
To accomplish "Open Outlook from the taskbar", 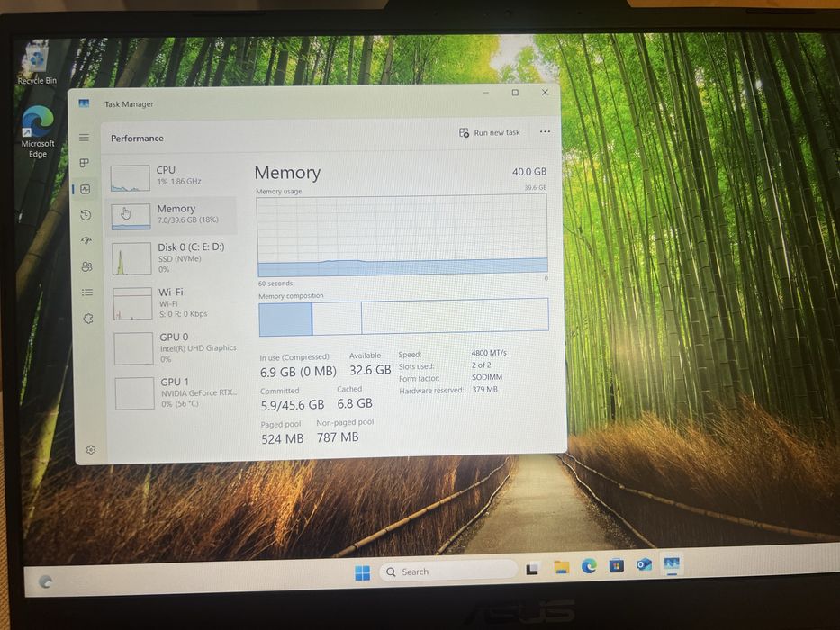I will tap(645, 564).
